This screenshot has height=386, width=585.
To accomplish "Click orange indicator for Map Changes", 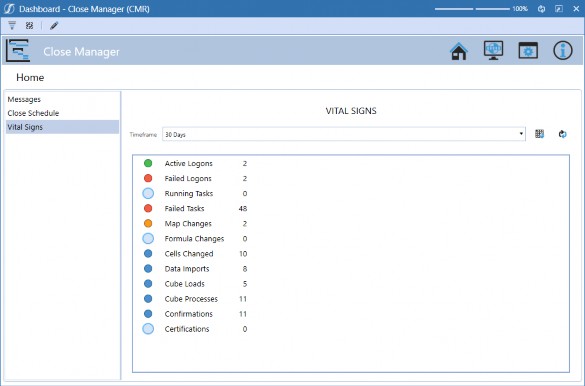I will coord(148,223).
